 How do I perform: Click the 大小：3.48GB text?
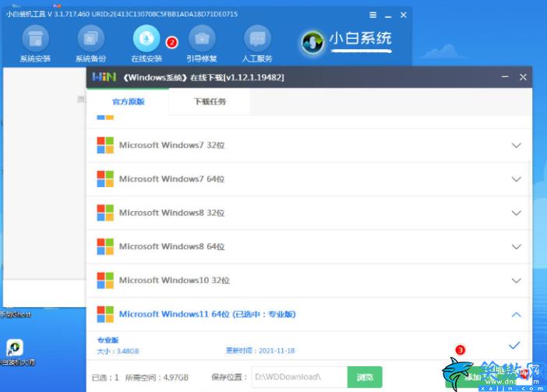click(118, 351)
